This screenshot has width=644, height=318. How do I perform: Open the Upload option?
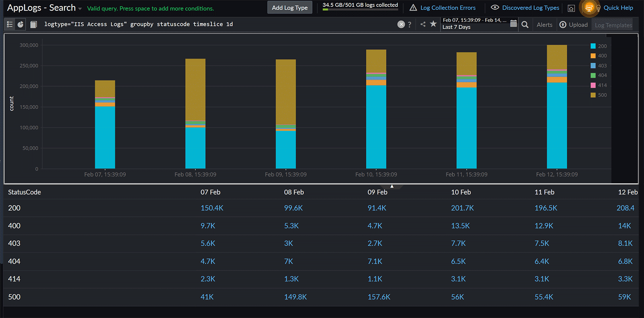574,25
